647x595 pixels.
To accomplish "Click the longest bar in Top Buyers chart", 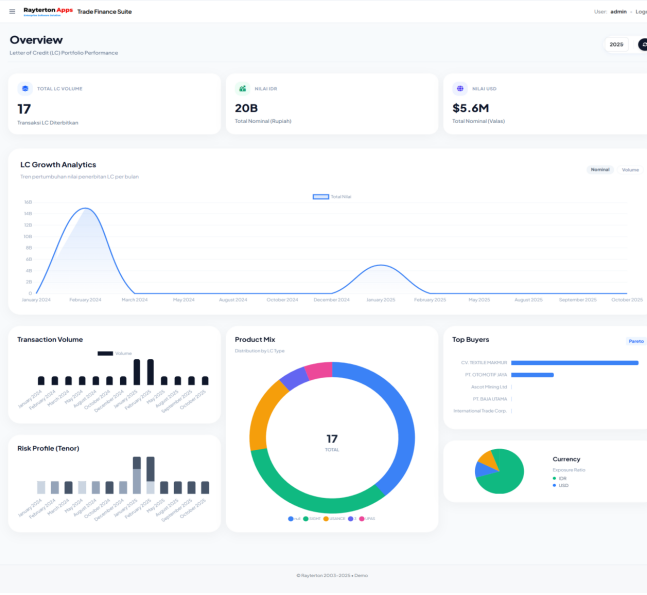I will coord(575,362).
